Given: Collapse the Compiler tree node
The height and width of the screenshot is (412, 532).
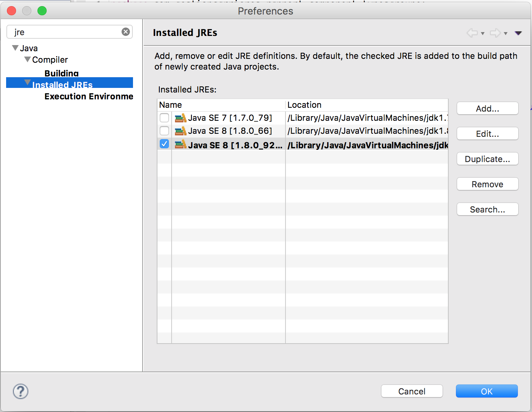Looking at the screenshot, I should (x=28, y=60).
